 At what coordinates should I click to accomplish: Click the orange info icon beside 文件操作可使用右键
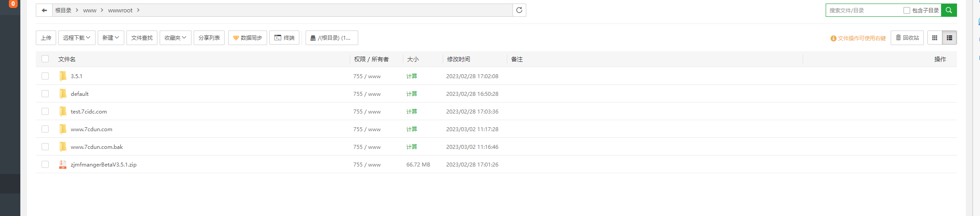pos(833,38)
